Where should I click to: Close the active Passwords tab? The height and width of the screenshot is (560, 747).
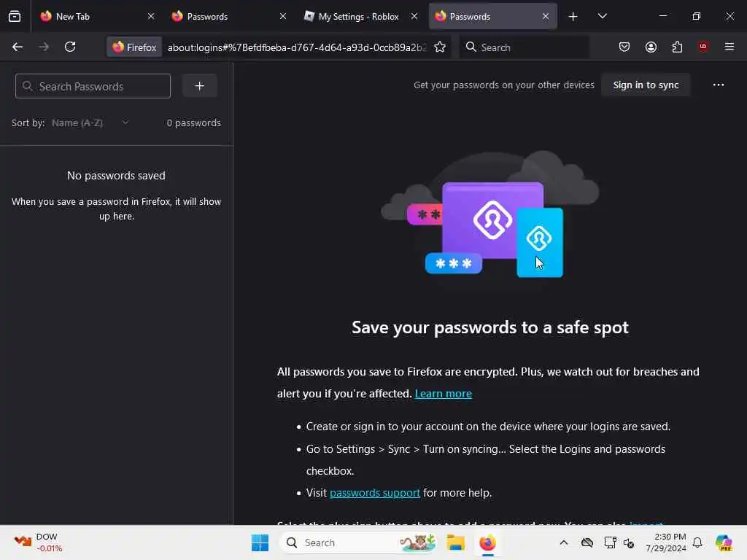(546, 17)
